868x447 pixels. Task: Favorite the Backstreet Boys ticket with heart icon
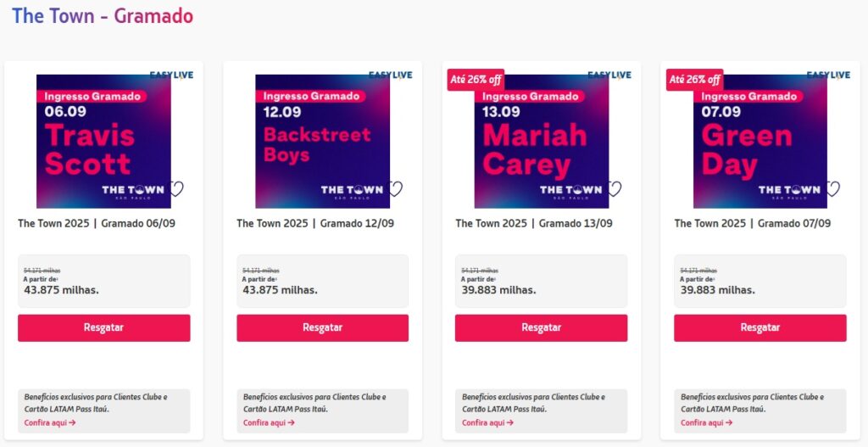[x=395, y=188]
